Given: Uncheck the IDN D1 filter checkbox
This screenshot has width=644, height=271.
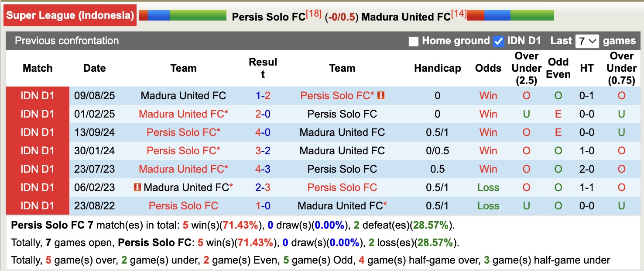Looking at the screenshot, I should coord(498,41).
